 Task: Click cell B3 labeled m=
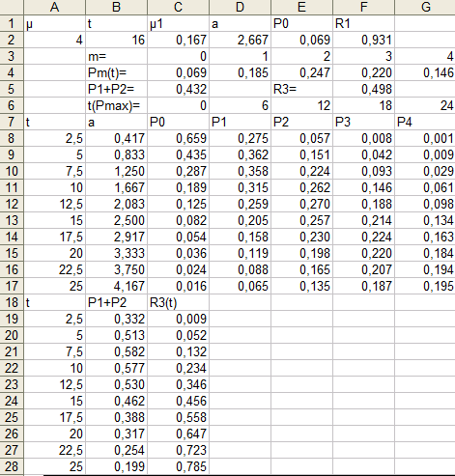point(116,56)
